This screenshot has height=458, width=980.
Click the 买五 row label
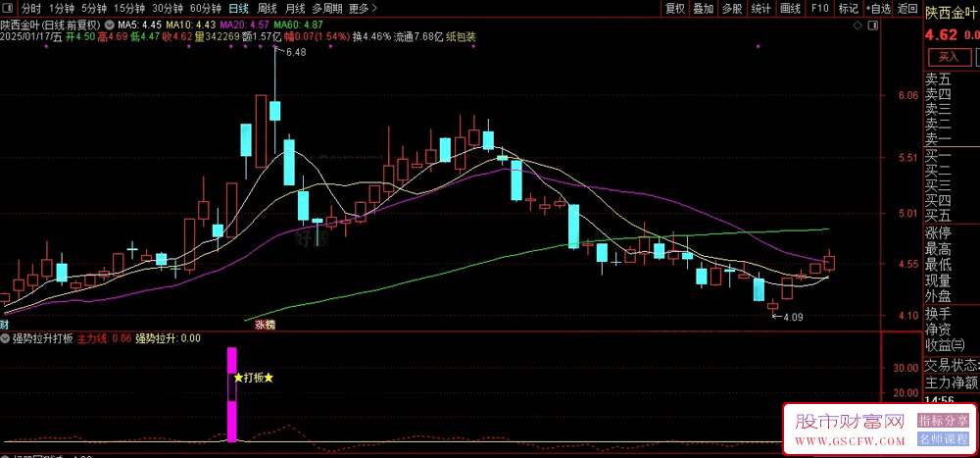[x=938, y=217]
